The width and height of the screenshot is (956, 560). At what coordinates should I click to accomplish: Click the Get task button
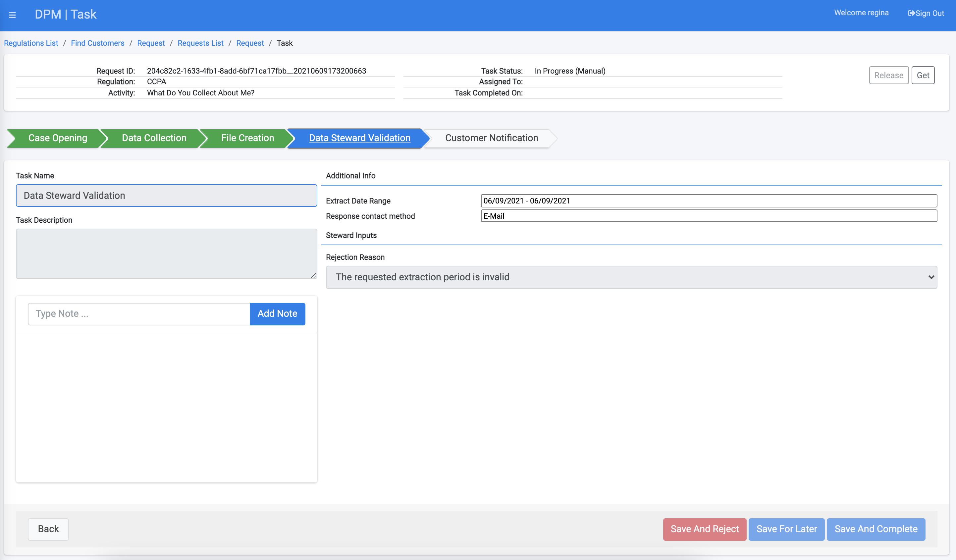(922, 75)
